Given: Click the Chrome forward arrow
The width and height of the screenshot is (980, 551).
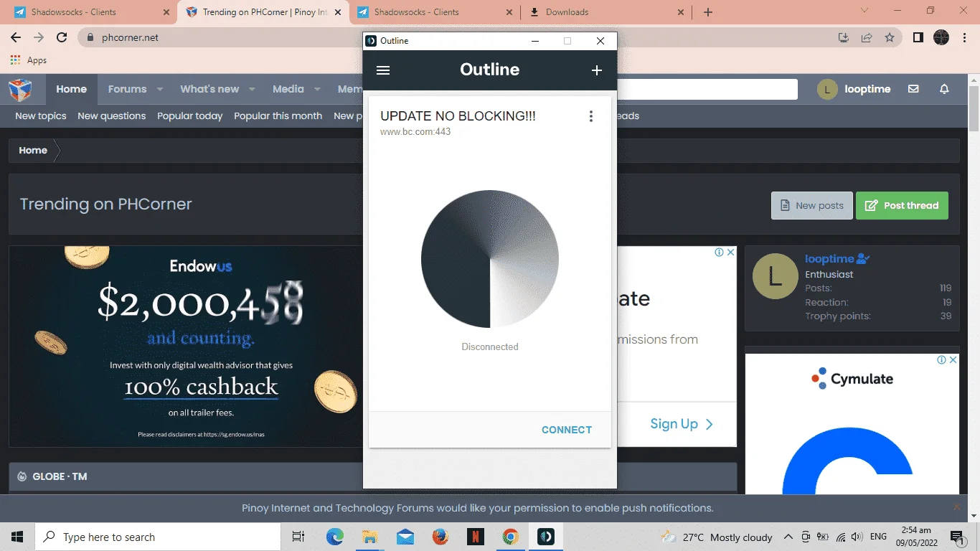Looking at the screenshot, I should [39, 37].
